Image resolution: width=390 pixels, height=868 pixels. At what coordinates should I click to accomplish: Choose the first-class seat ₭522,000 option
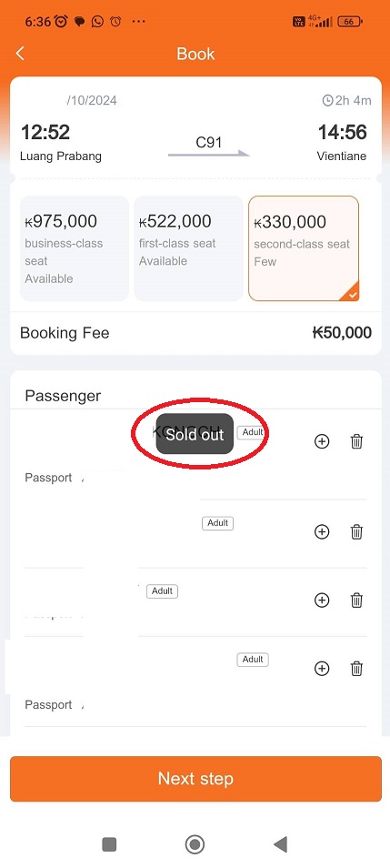pyautogui.click(x=188, y=248)
